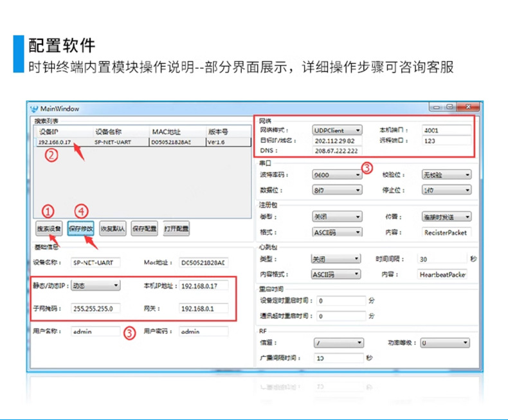This screenshot has height=420, width=508.
Task: Click the local port field containing 4001
Action: [446, 131]
